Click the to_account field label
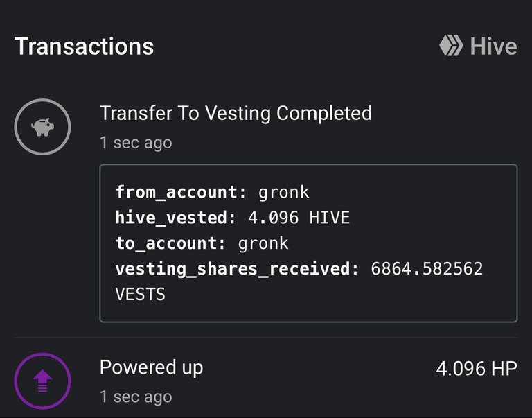 pyautogui.click(x=170, y=243)
